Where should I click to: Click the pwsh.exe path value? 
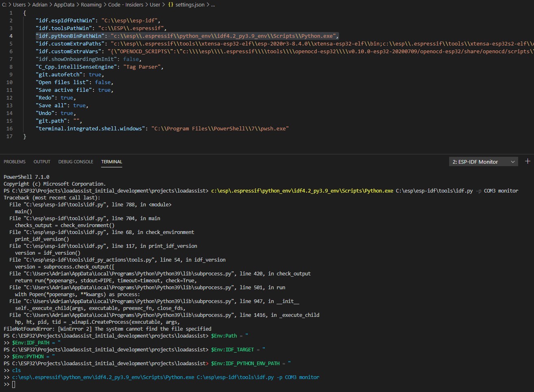tap(220, 128)
